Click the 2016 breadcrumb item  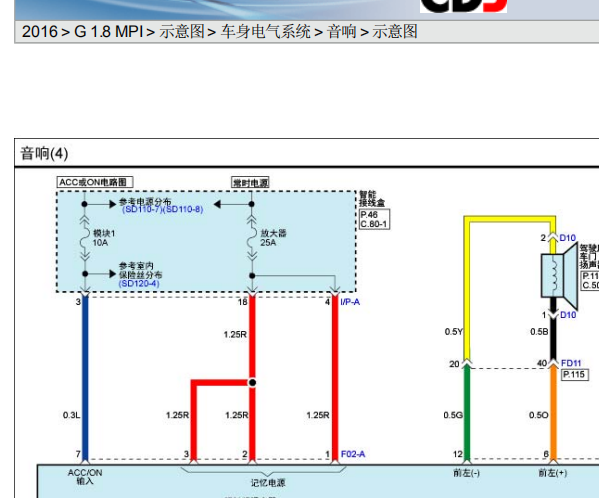click(40, 32)
